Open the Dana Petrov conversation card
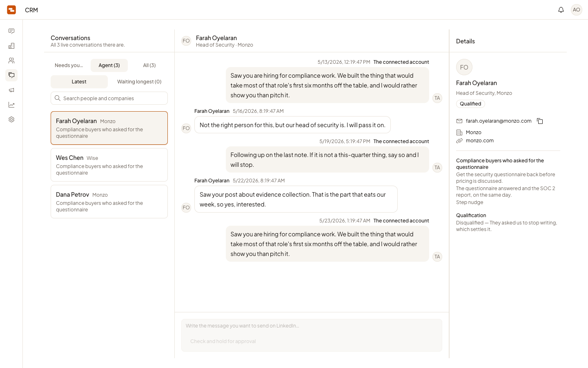 tap(109, 202)
